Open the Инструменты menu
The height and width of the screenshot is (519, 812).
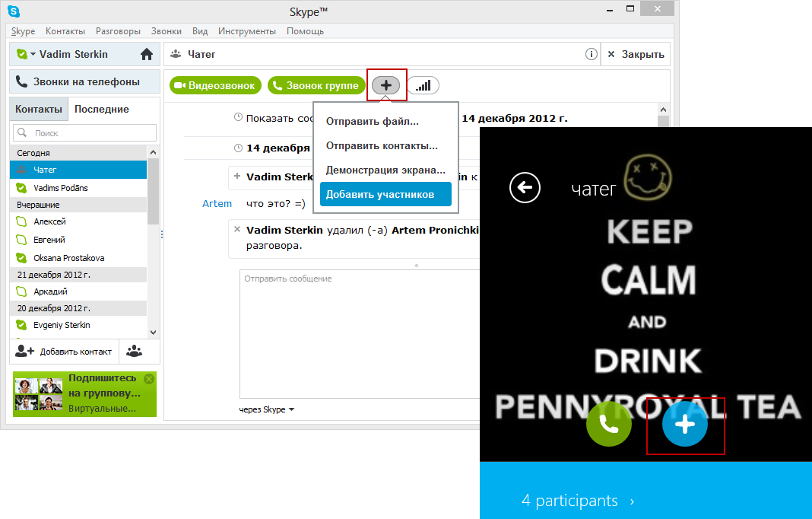(x=247, y=31)
